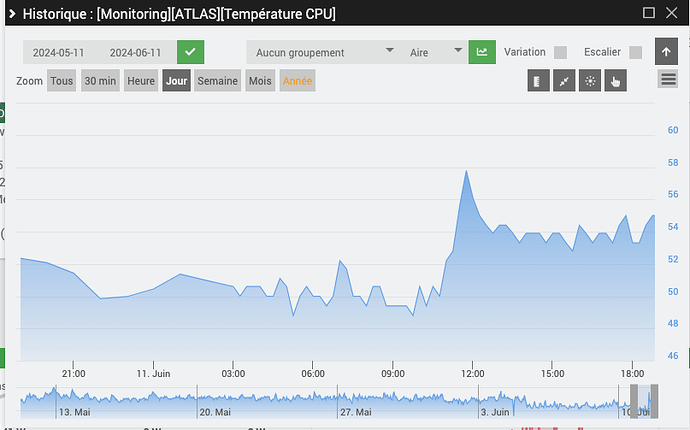The height and width of the screenshot is (430, 690).
Task: Click the compress arrows icon button
Action: (564, 81)
